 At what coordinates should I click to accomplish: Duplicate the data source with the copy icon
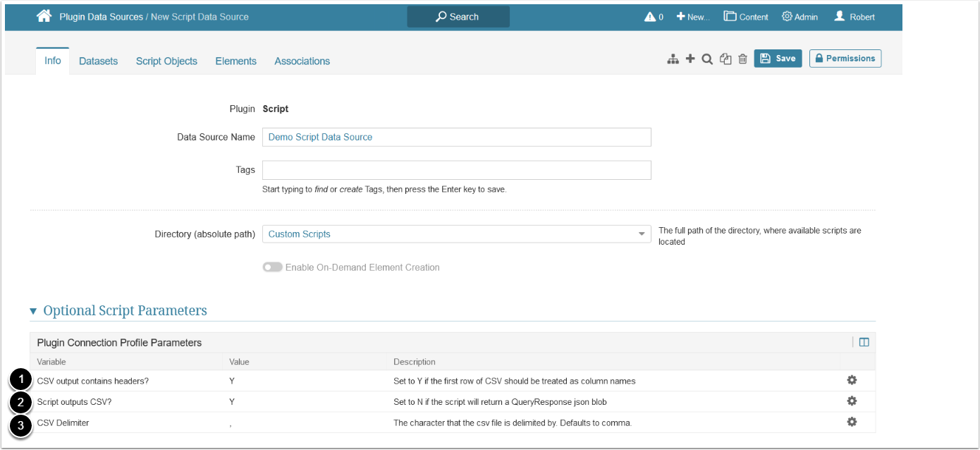[x=725, y=59]
